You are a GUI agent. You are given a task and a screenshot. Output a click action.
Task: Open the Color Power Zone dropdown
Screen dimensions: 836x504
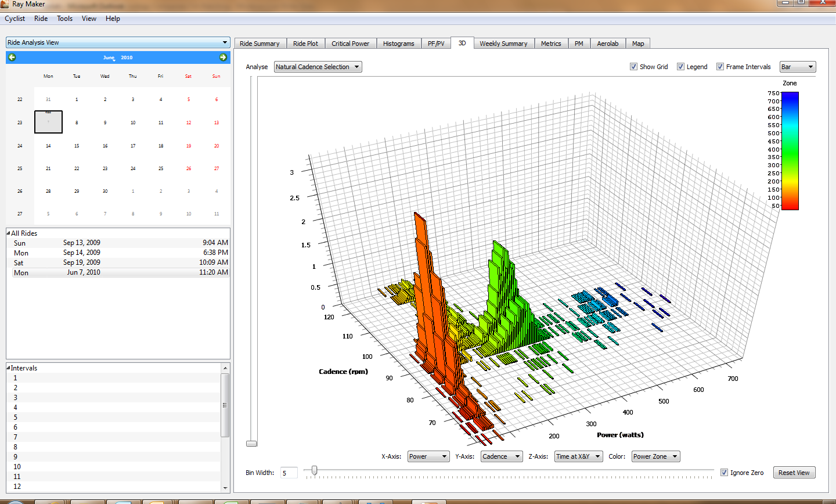655,456
